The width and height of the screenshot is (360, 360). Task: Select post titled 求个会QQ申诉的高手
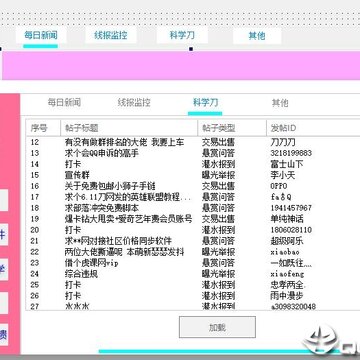[102, 153]
